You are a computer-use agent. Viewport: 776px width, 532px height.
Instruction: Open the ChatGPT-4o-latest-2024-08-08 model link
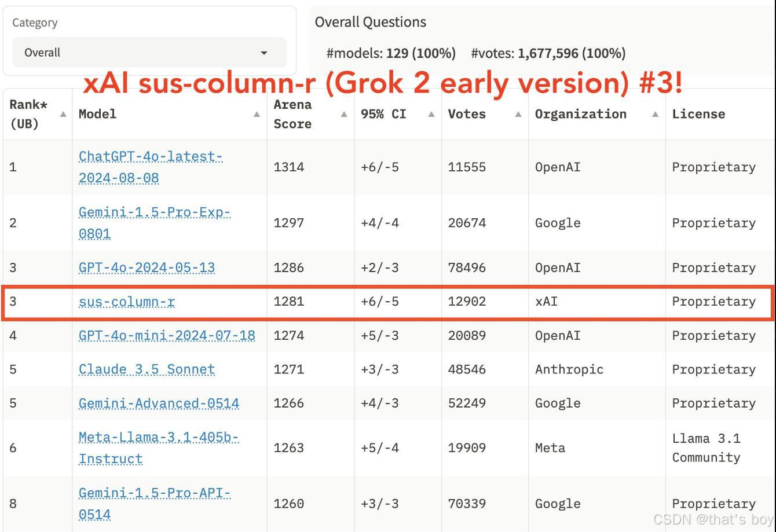pos(151,167)
